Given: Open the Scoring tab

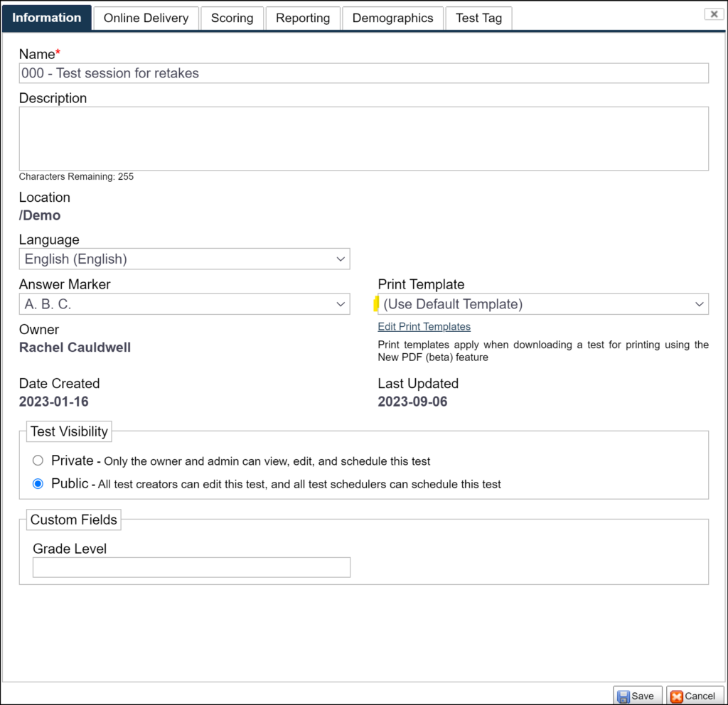Looking at the screenshot, I should pos(232,18).
